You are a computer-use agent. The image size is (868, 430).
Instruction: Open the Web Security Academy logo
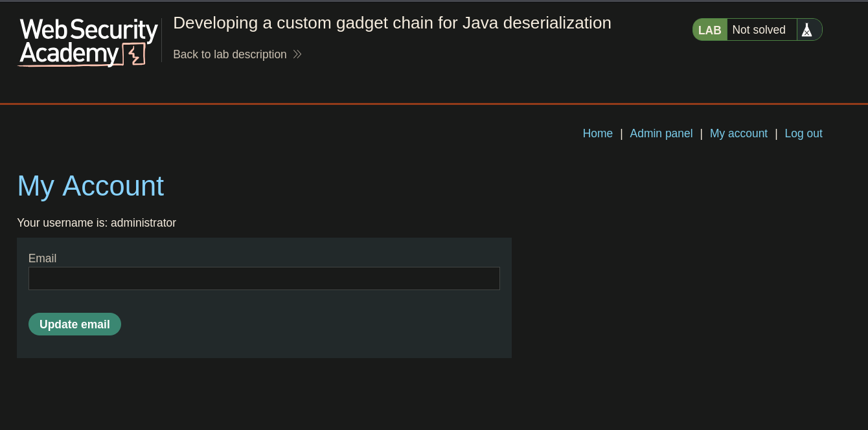click(x=88, y=42)
